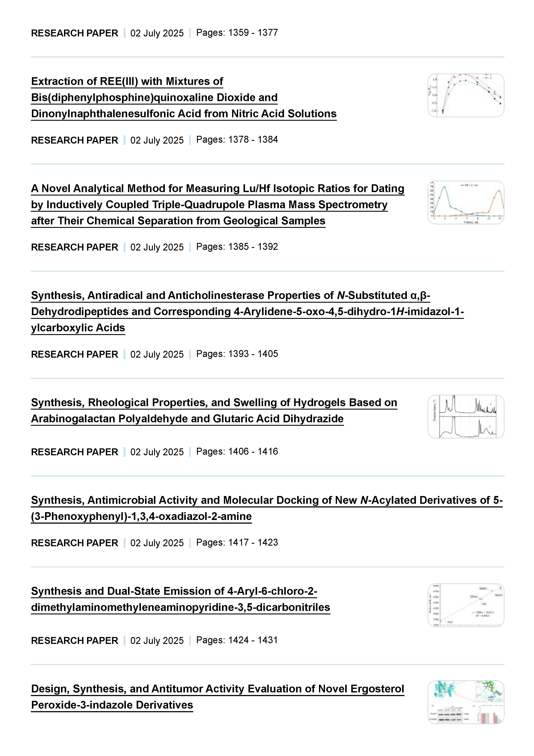534x756 pixels.
Task: Click the Lu/Hf elution profile chart thumbnail
Action: pos(465,202)
